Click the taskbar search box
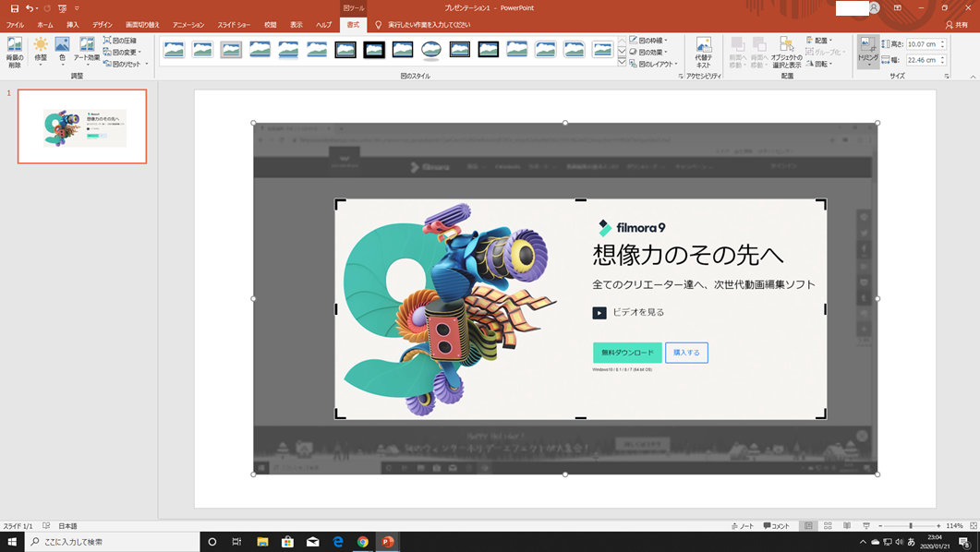The image size is (980, 552). click(x=113, y=541)
